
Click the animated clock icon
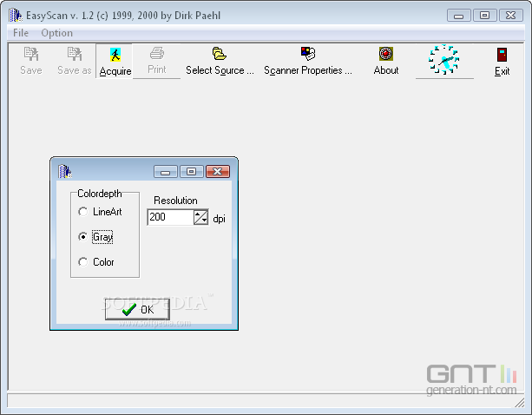(443, 60)
